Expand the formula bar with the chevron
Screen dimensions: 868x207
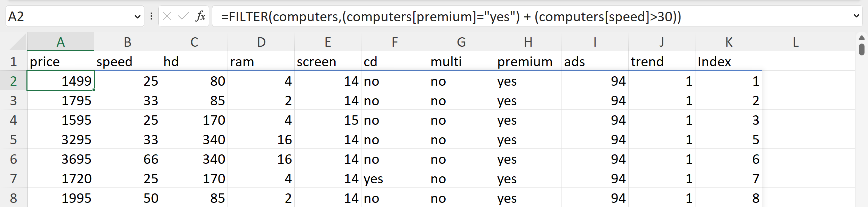click(856, 16)
